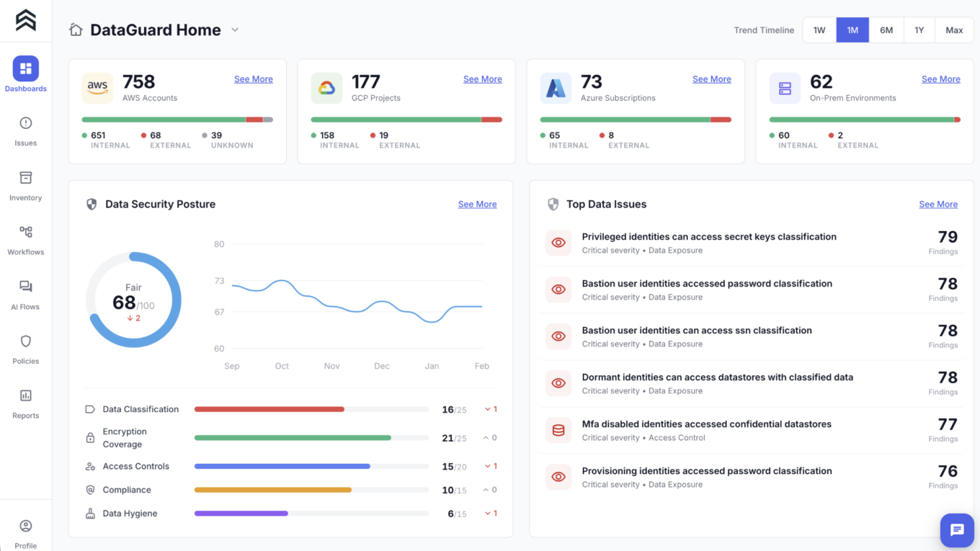980x551 pixels.
Task: Navigate to Policies shield icon
Action: pyautogui.click(x=26, y=341)
